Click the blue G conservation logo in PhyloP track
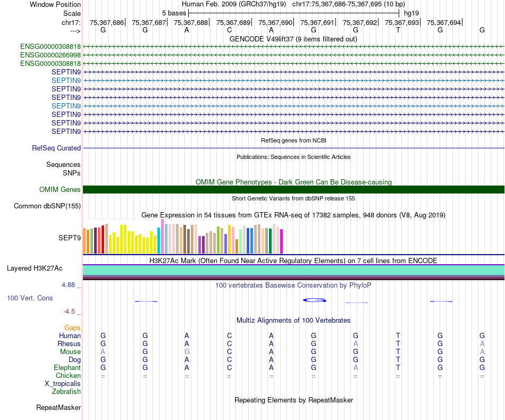Image resolution: width=505 pixels, height=420 pixels. coord(314,300)
